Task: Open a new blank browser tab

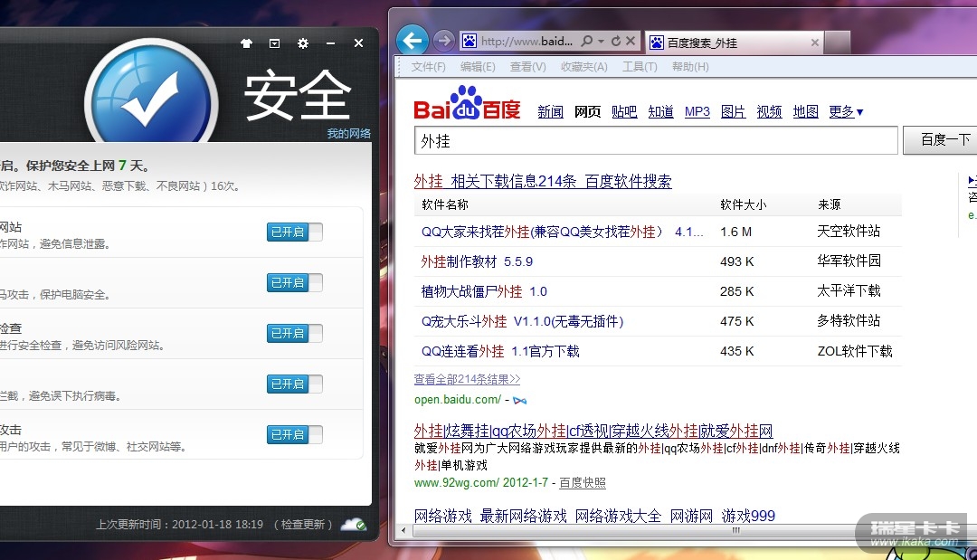Action: point(837,43)
